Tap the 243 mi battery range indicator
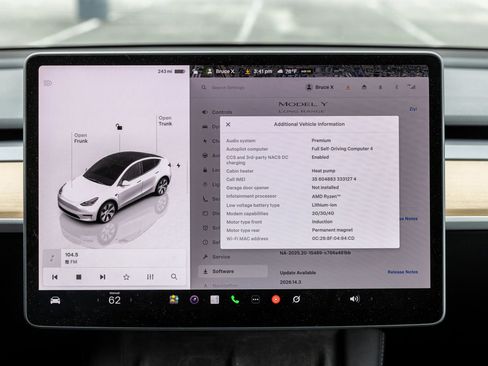The height and width of the screenshot is (366, 488). [x=171, y=71]
